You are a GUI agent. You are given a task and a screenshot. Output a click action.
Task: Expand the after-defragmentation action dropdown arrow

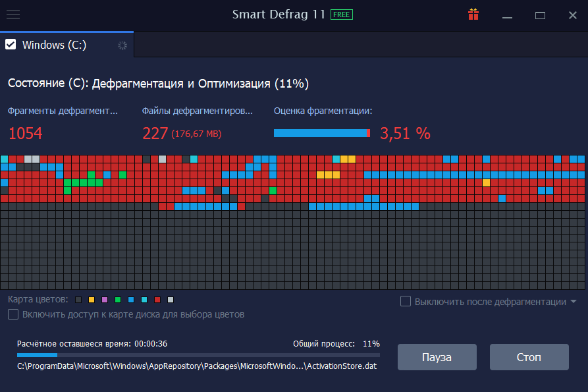[x=574, y=302]
